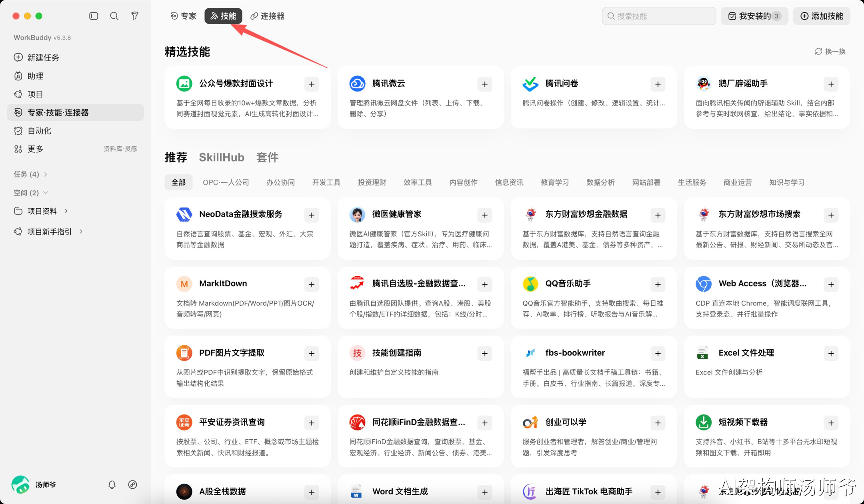Open the notification bell icon
The height and width of the screenshot is (504, 864).
(x=112, y=484)
